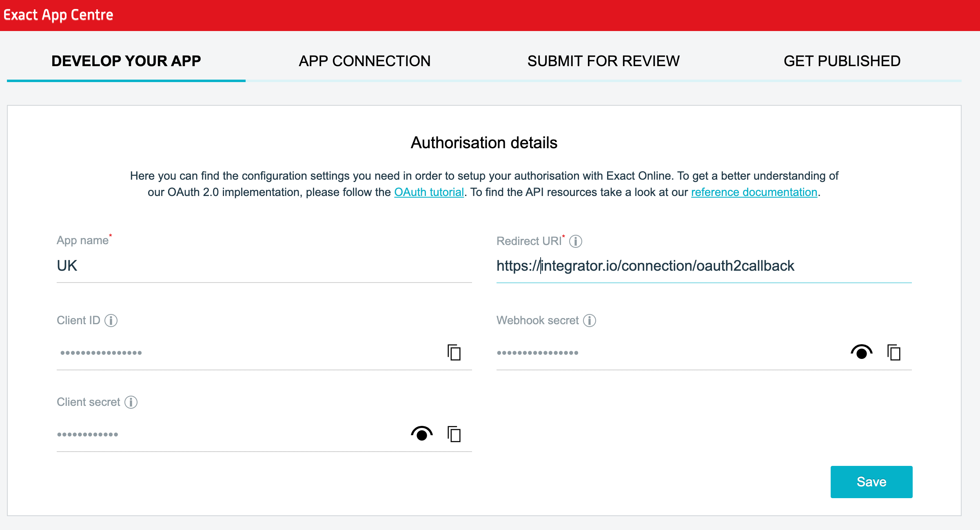
Task: Click the App name label
Action: tap(83, 240)
